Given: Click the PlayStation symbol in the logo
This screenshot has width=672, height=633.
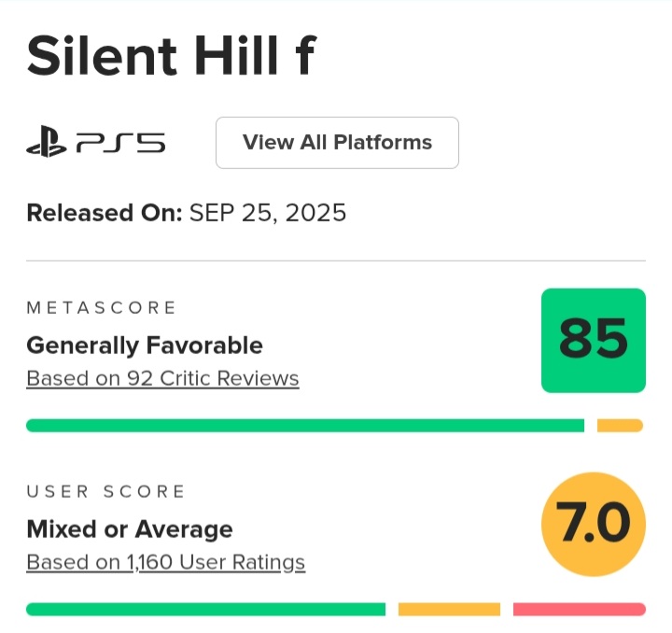Looking at the screenshot, I should click(46, 143).
